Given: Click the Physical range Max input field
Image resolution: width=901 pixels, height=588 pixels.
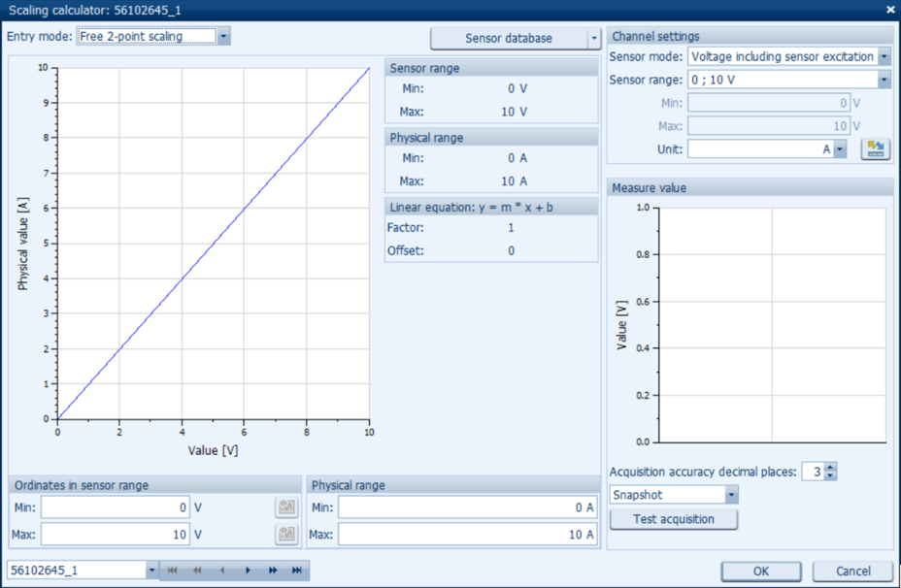Looking at the screenshot, I should click(466, 535).
